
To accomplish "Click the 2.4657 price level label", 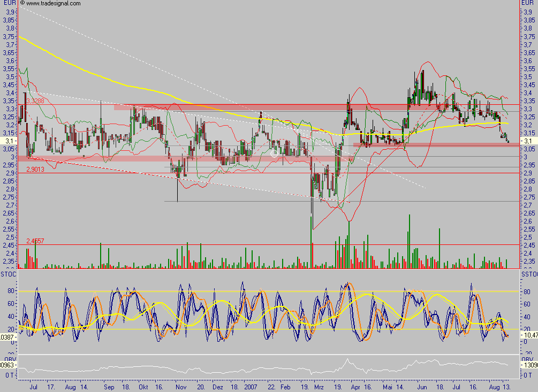I will (34, 242).
